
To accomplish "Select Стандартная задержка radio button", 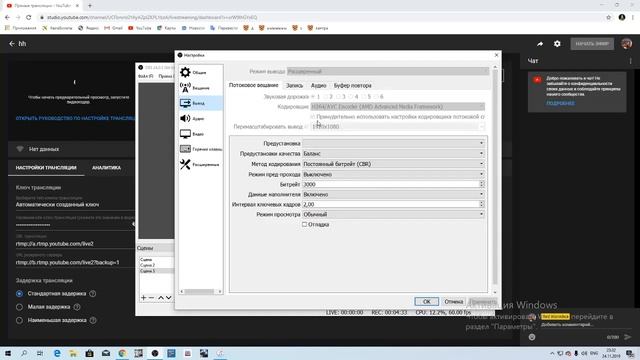I will tap(19, 293).
